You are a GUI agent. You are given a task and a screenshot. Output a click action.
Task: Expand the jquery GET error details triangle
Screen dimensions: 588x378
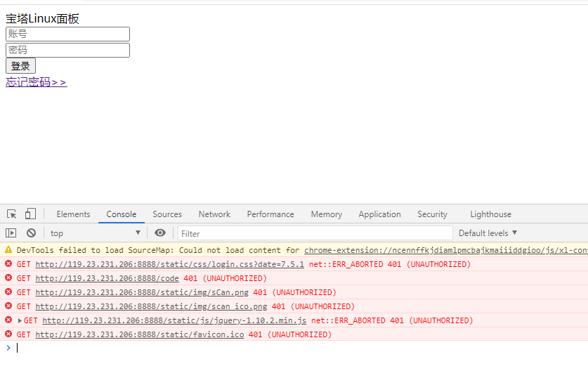click(x=20, y=320)
